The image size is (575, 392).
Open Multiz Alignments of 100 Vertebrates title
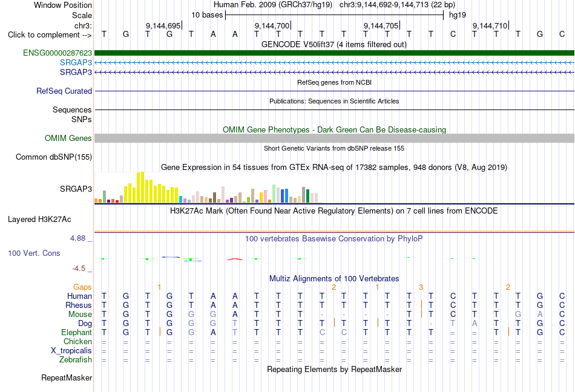(x=334, y=278)
